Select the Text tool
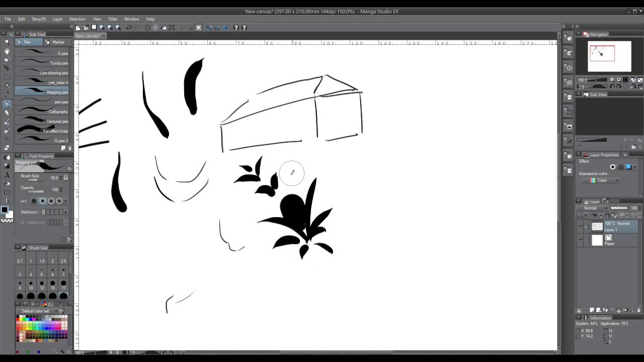 [x=7, y=175]
